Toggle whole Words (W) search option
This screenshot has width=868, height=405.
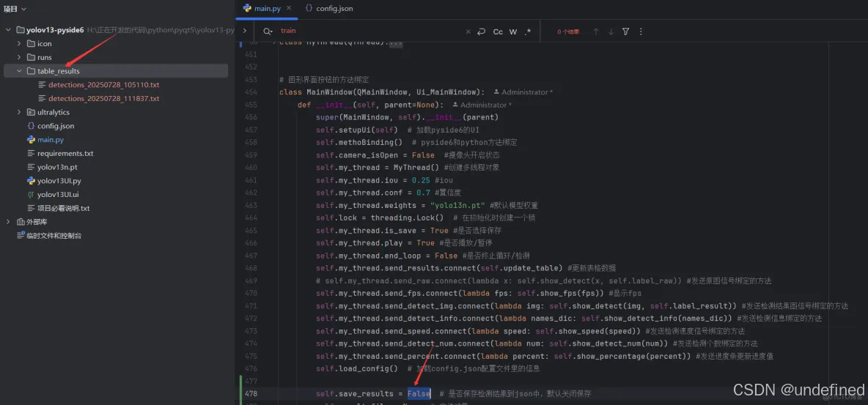tap(512, 31)
